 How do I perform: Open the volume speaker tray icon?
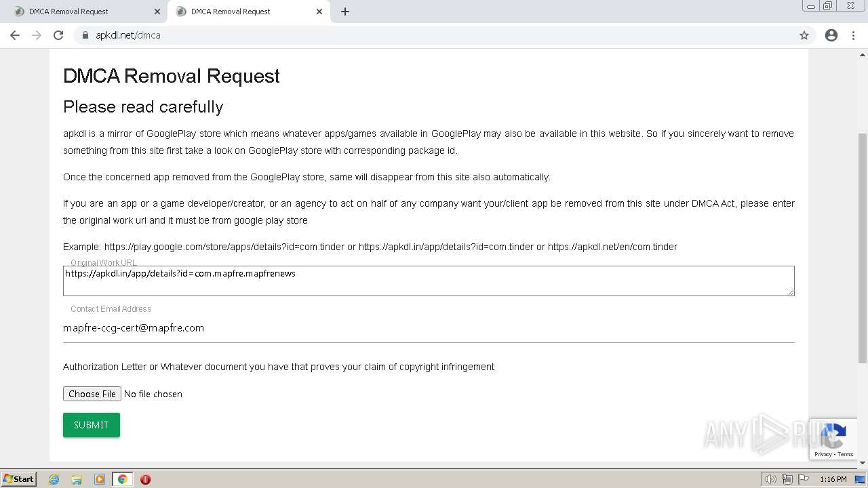pyautogui.click(x=770, y=479)
